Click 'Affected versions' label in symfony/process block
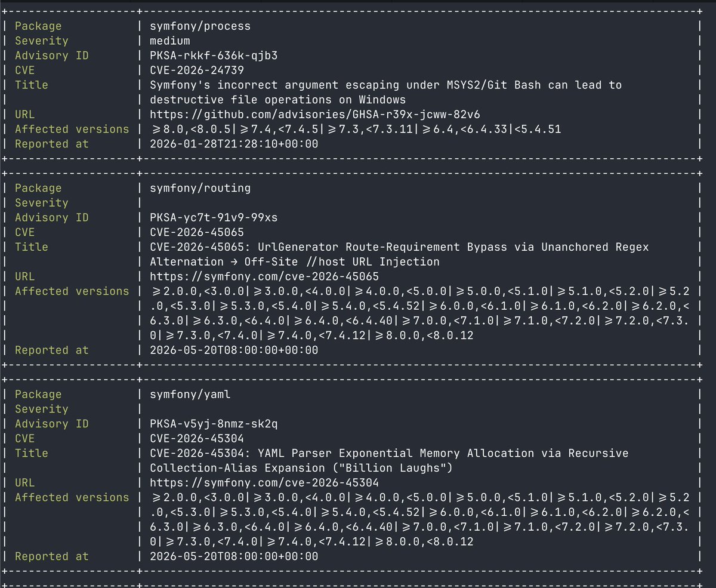716x588 pixels. pyautogui.click(x=72, y=129)
